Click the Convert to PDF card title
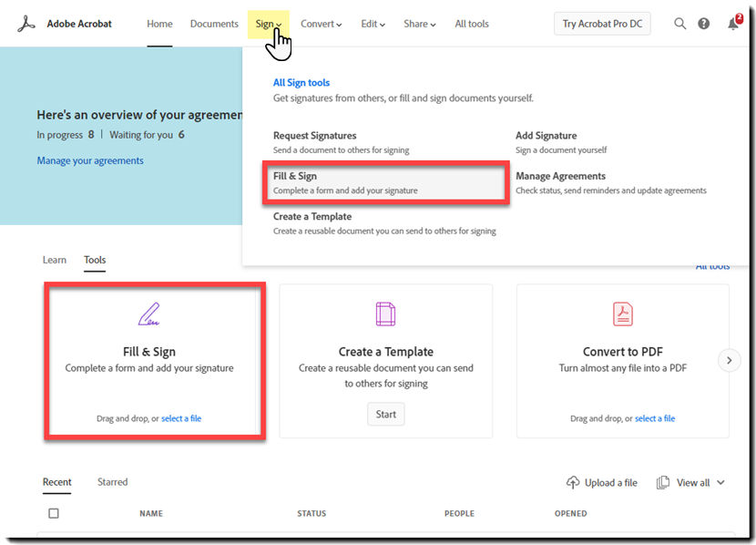This screenshot has width=756, height=545. [622, 352]
